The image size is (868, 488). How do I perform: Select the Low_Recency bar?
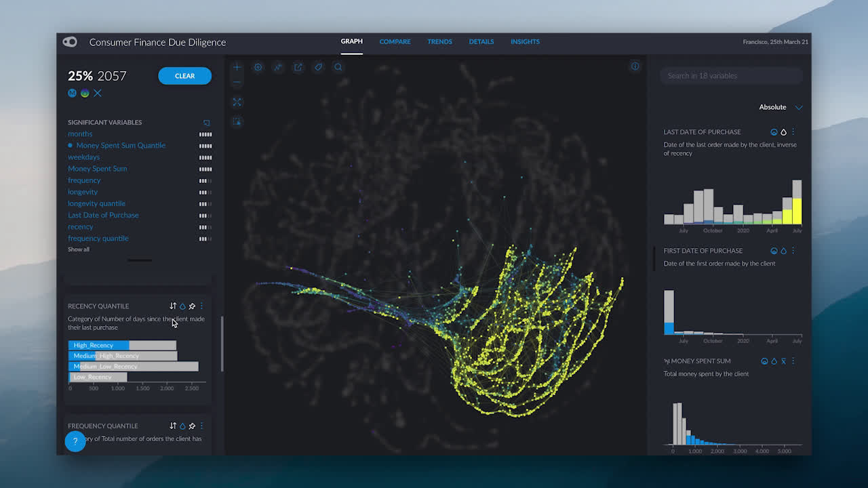[x=98, y=377]
